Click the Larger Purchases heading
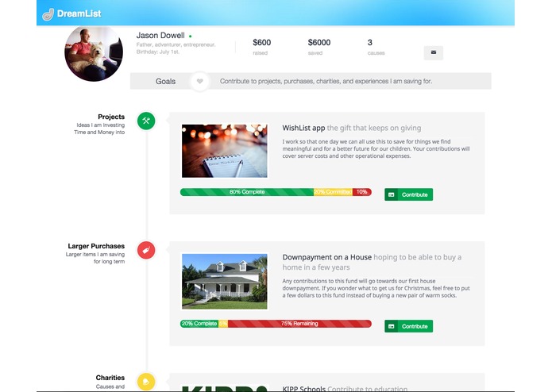Viewport: 552px width, 392px height. pos(96,246)
